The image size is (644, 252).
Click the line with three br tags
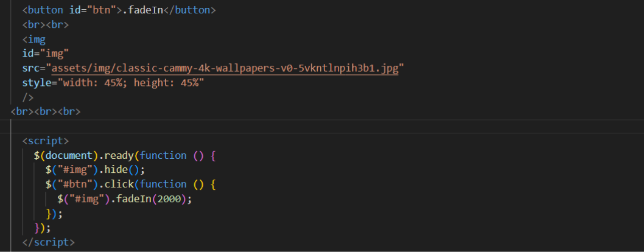pos(45,111)
